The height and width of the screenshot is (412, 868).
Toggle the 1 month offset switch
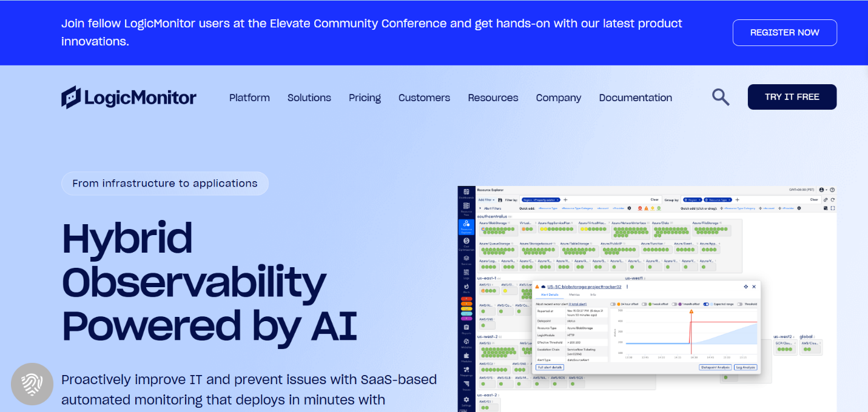[x=674, y=304]
